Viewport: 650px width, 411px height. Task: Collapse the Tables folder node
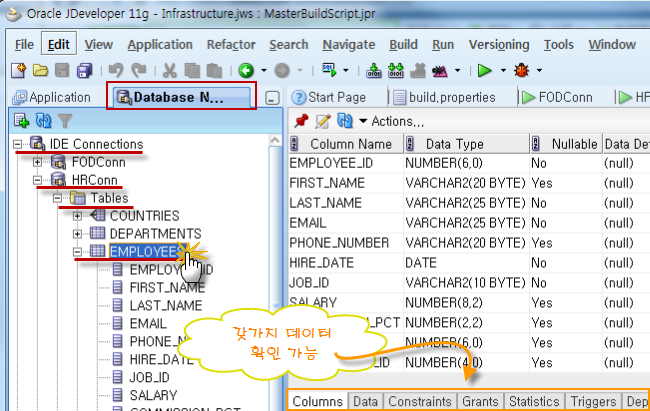coord(57,198)
